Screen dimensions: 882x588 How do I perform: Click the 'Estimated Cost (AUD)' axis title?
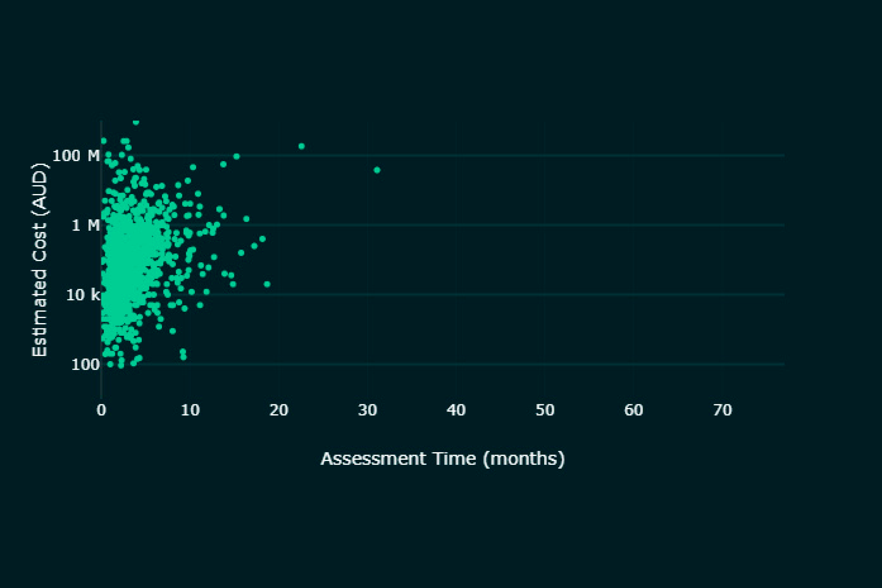pyautogui.click(x=39, y=260)
